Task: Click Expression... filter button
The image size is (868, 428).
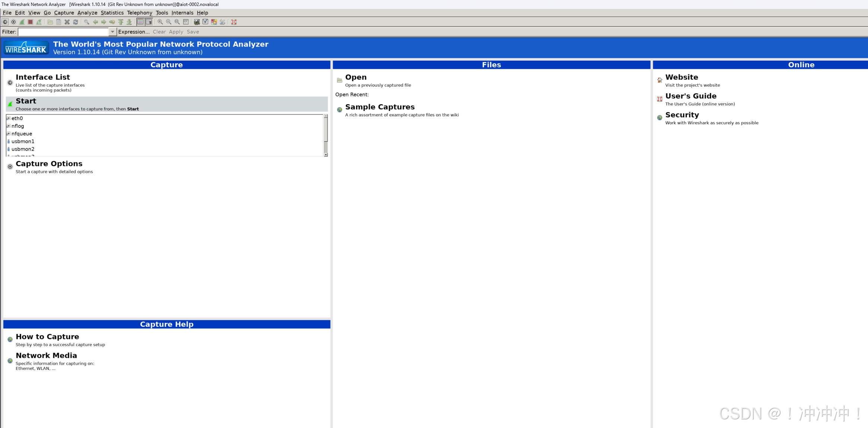Action: tap(134, 32)
